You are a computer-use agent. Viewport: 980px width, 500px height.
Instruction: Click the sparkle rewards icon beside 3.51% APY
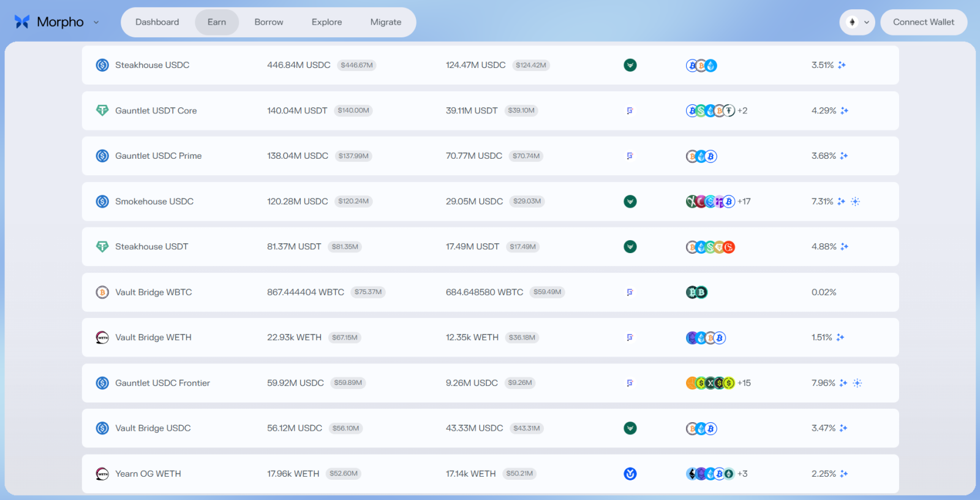[x=842, y=65]
